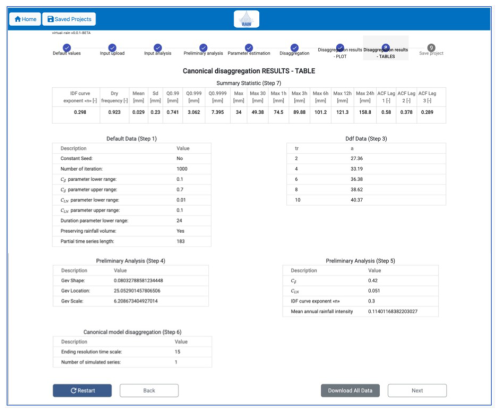Image resolution: width=500 pixels, height=413 pixels.
Task: Select Ddf value 40.37
Action: point(357,200)
